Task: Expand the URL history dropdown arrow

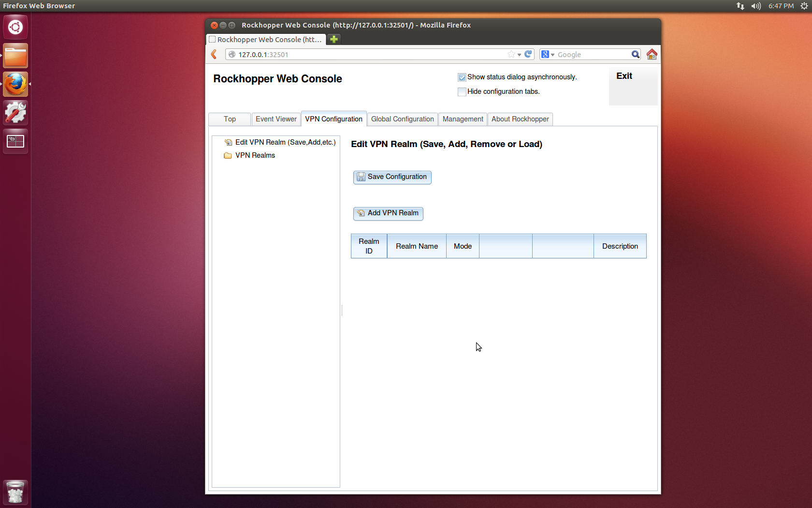Action: pyautogui.click(x=520, y=55)
